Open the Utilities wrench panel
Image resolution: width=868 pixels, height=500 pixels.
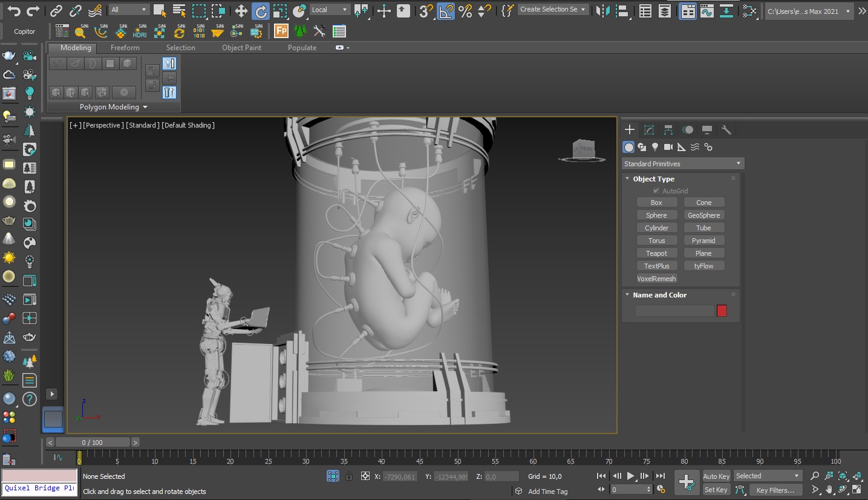(726, 130)
